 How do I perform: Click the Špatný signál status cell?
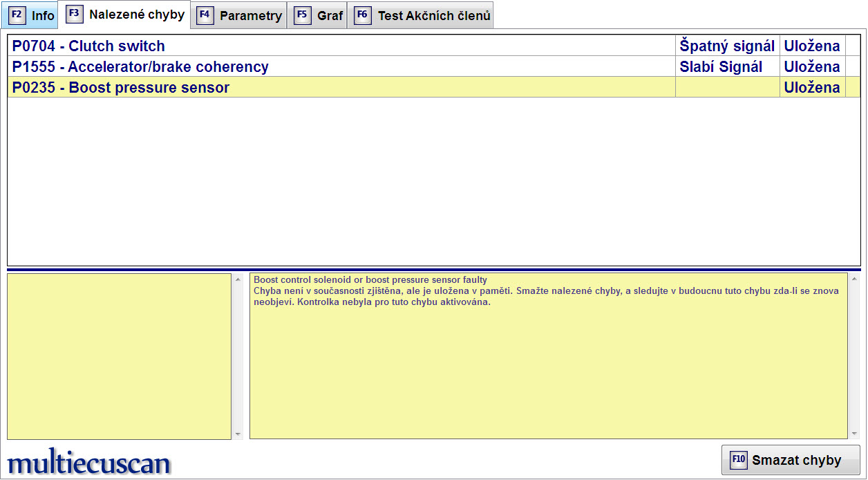[727, 46]
